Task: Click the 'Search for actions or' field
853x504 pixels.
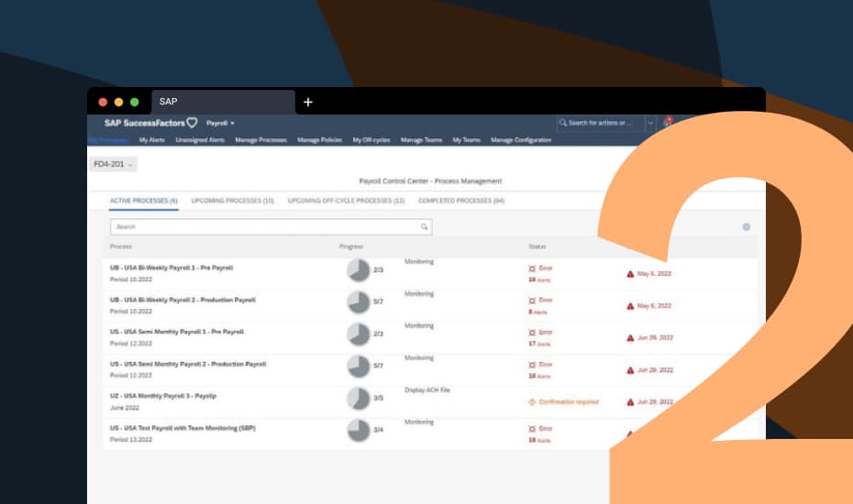Action: click(601, 124)
